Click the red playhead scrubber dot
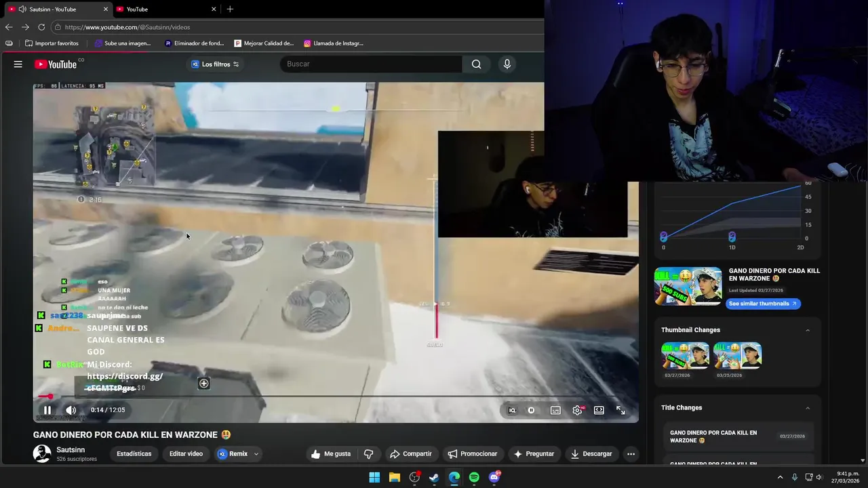Screen dimensions: 868x488 [50, 396]
